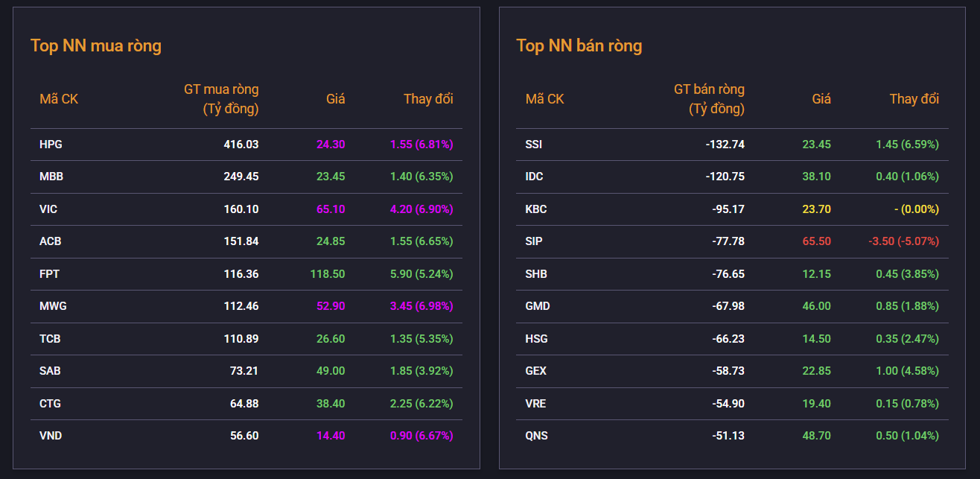Select the ACB stock code
This screenshot has width=980, height=479.
[51, 241]
